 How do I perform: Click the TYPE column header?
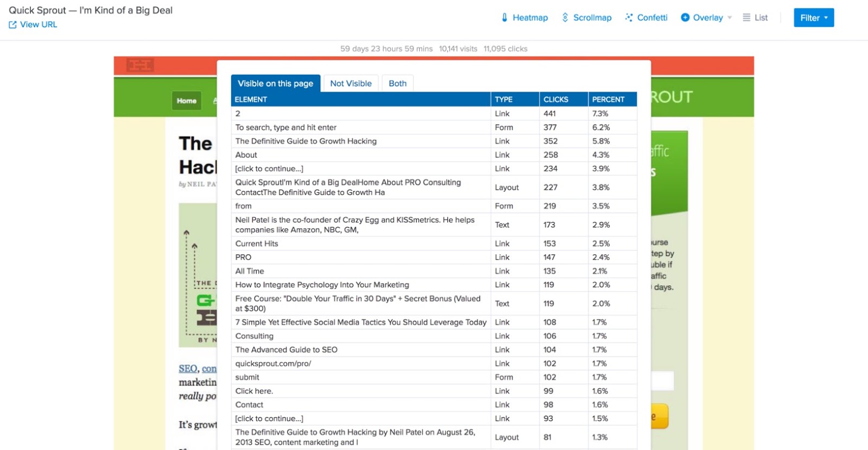[x=503, y=100]
